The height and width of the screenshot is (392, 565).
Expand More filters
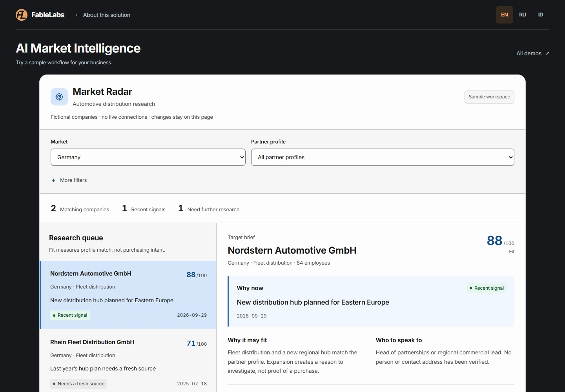click(69, 180)
